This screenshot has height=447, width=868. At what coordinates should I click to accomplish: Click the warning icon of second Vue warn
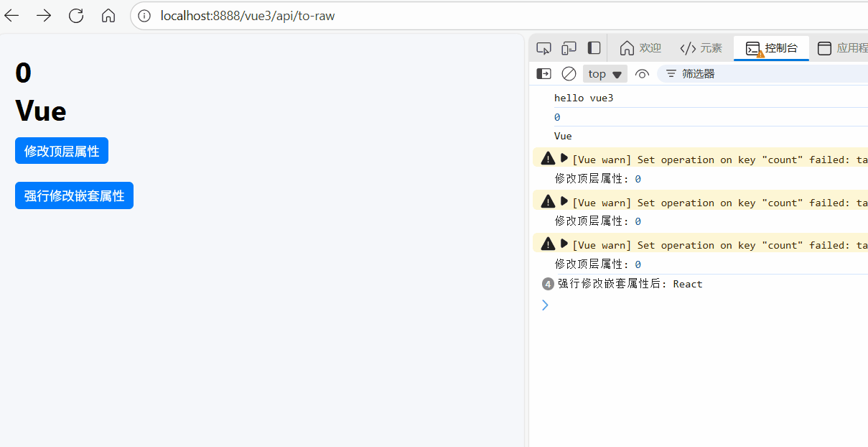548,201
